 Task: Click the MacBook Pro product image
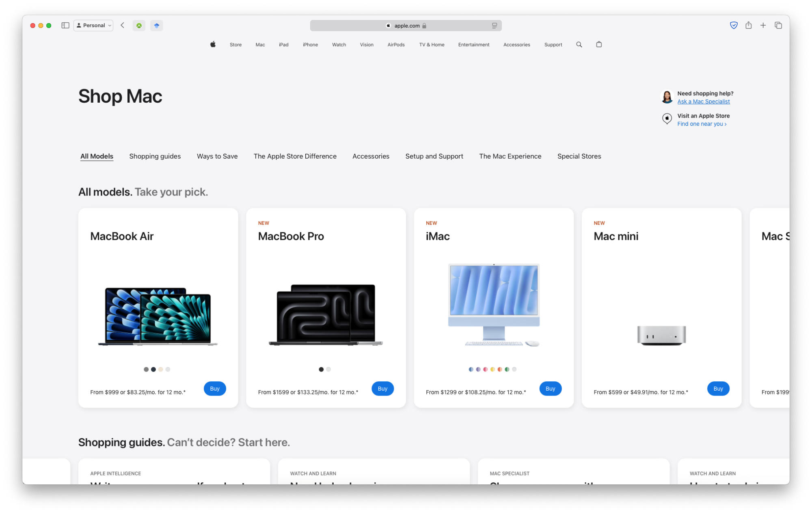click(x=326, y=315)
